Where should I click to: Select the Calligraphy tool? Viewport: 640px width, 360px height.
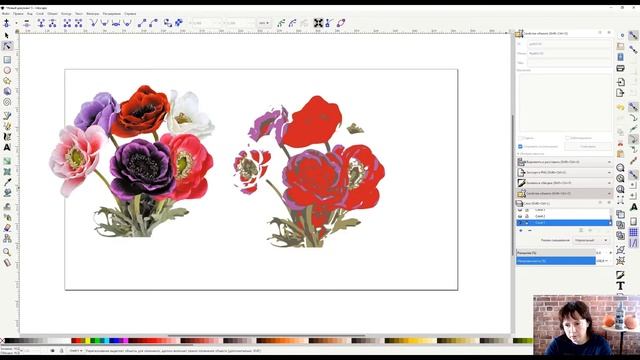coord(7,137)
